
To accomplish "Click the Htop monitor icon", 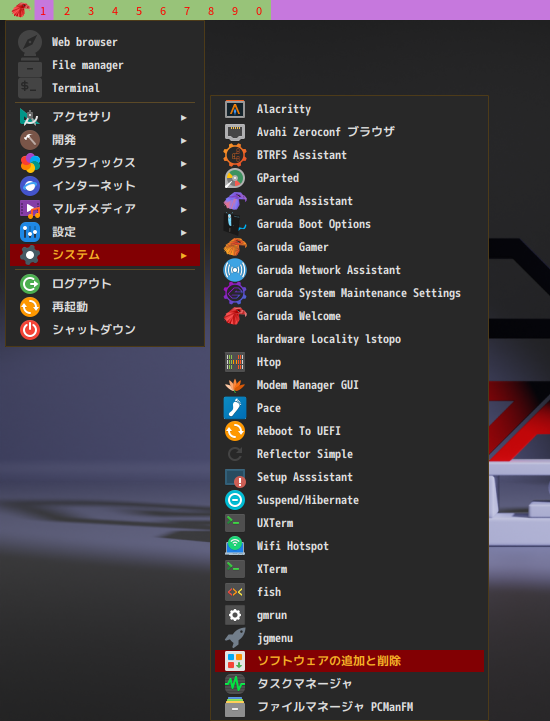I will (x=235, y=362).
